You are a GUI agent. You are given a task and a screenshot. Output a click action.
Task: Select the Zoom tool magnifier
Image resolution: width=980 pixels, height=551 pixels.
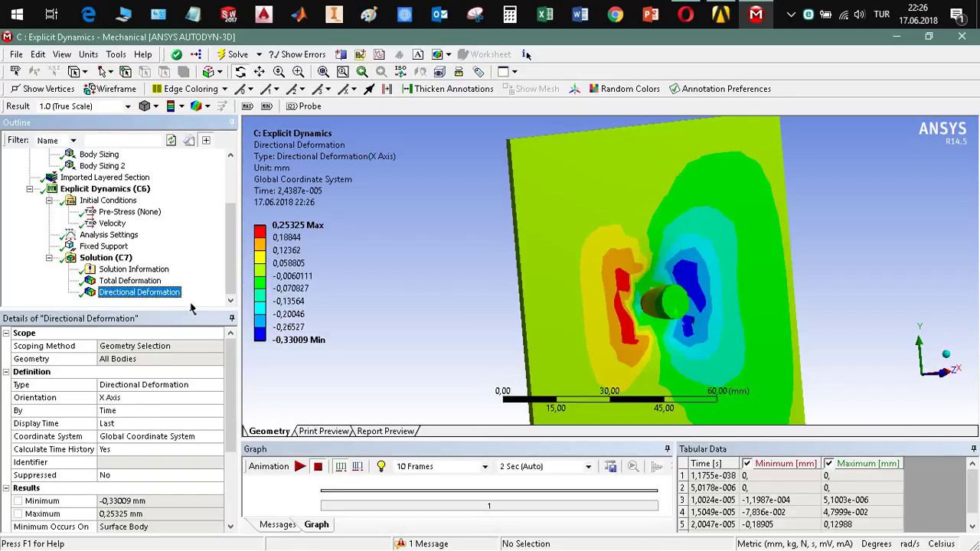pyautogui.click(x=279, y=72)
